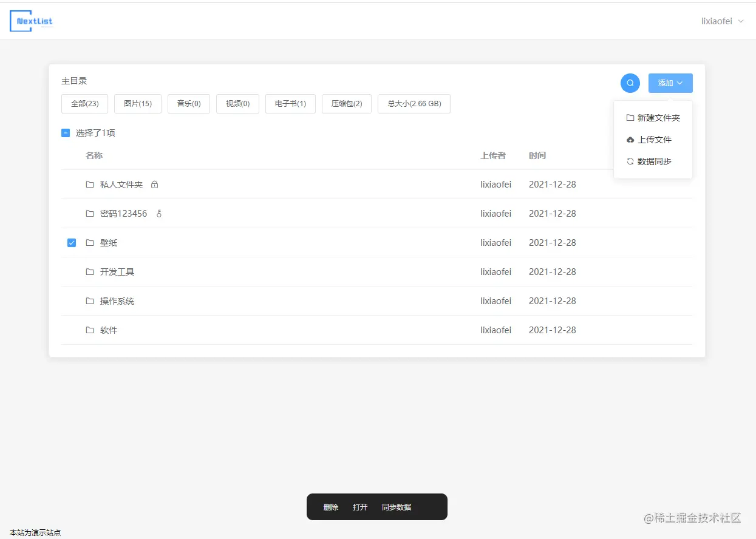Click the select-all checkbox beside 选择了1项
This screenshot has height=539, width=756.
pyautogui.click(x=66, y=132)
